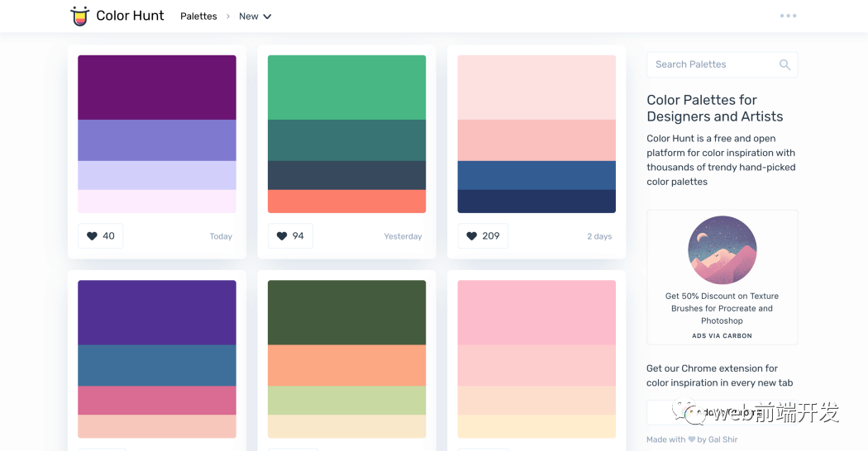Click the Yesterday date label
This screenshot has width=868, height=451.
point(403,236)
